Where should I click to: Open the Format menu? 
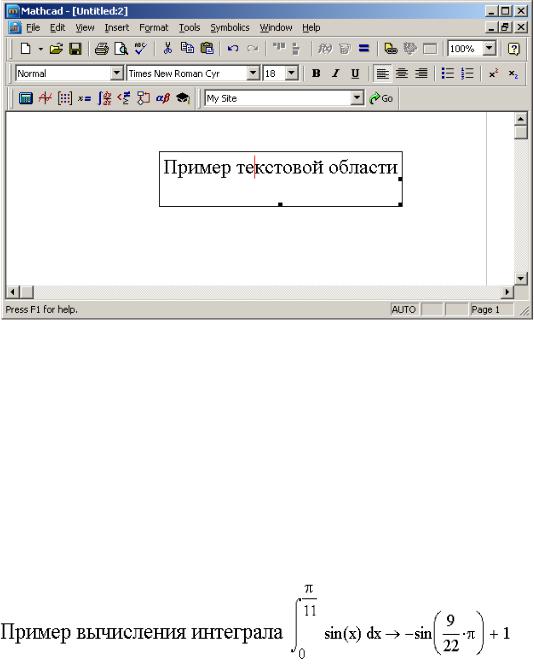coord(153,28)
